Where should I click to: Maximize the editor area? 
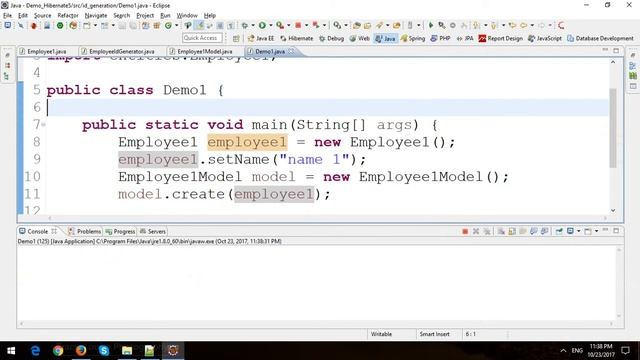616,51
